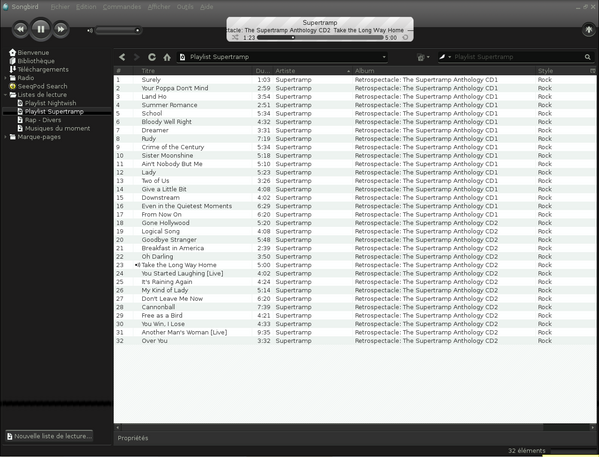599x457 pixels.
Task: Open the Propriétés panel link
Action: (133, 438)
